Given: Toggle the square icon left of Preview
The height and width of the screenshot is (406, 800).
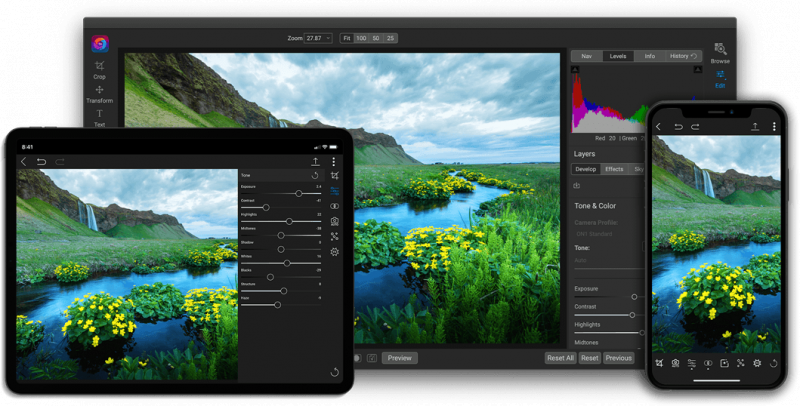Looking at the screenshot, I should click(372, 358).
